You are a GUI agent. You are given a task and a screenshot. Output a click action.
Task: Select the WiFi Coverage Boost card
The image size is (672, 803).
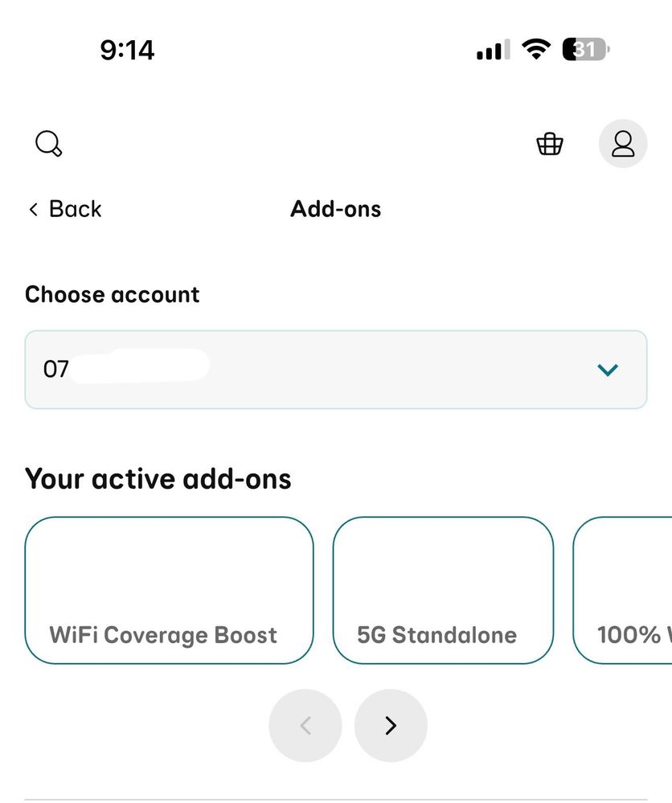(x=169, y=590)
